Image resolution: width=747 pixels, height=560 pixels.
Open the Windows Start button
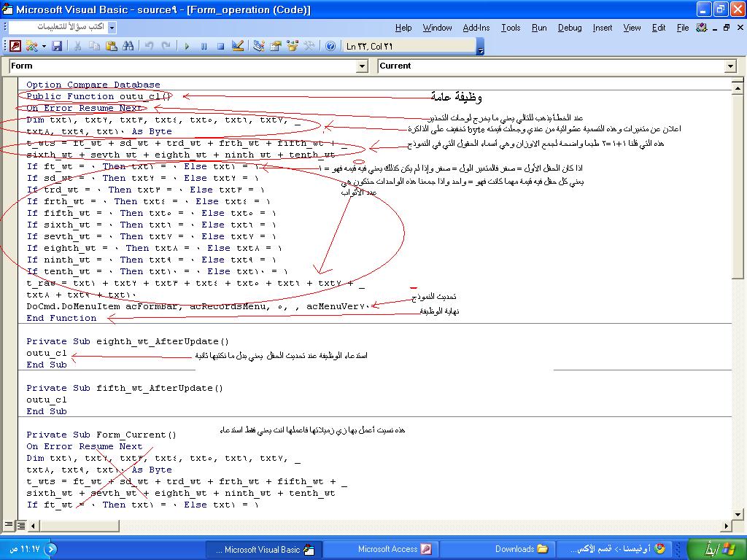[x=716, y=549]
